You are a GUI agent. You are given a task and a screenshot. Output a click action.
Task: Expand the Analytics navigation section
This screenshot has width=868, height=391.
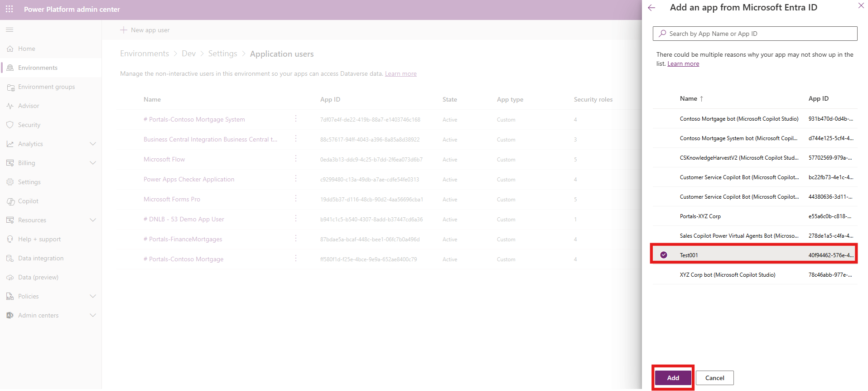point(93,144)
